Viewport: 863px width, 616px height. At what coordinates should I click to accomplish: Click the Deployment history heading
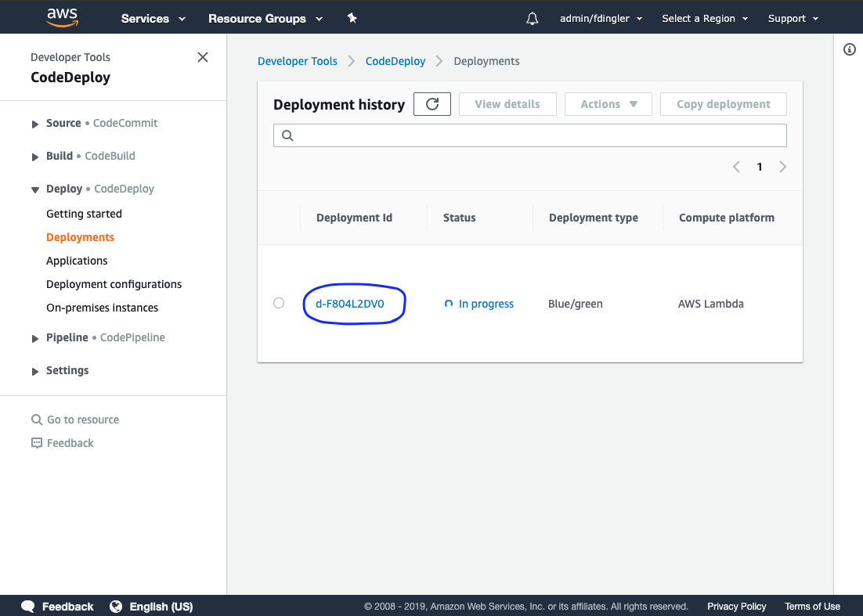tap(339, 105)
